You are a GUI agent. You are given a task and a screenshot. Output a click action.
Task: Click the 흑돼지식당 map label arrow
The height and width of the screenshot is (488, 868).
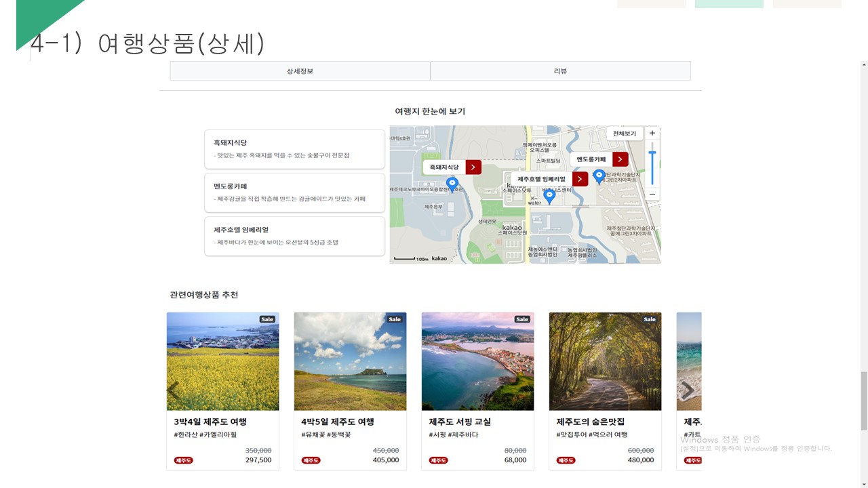tap(473, 167)
